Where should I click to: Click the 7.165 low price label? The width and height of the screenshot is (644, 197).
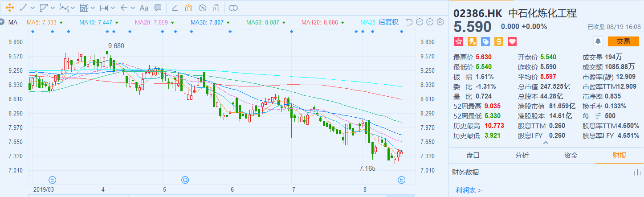[367, 168]
